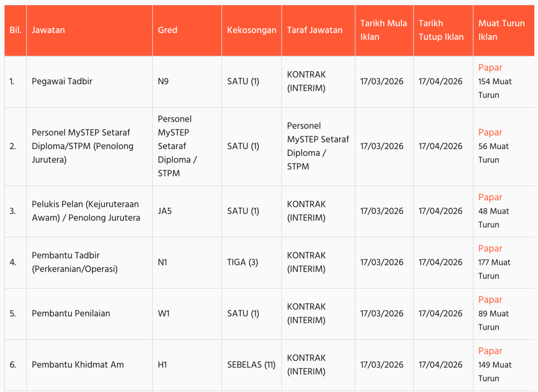Viewport: 538px width, 392px height.
Task: Click the Bil. column header
Action: pyautogui.click(x=15, y=30)
